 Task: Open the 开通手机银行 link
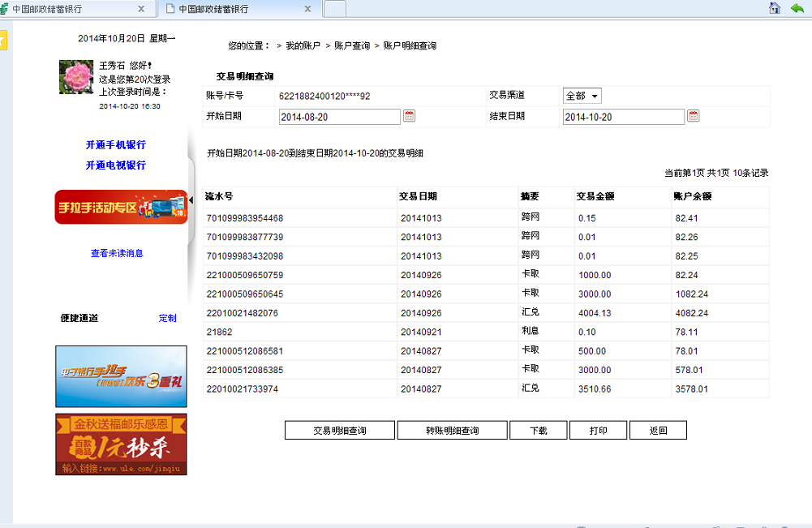point(116,145)
